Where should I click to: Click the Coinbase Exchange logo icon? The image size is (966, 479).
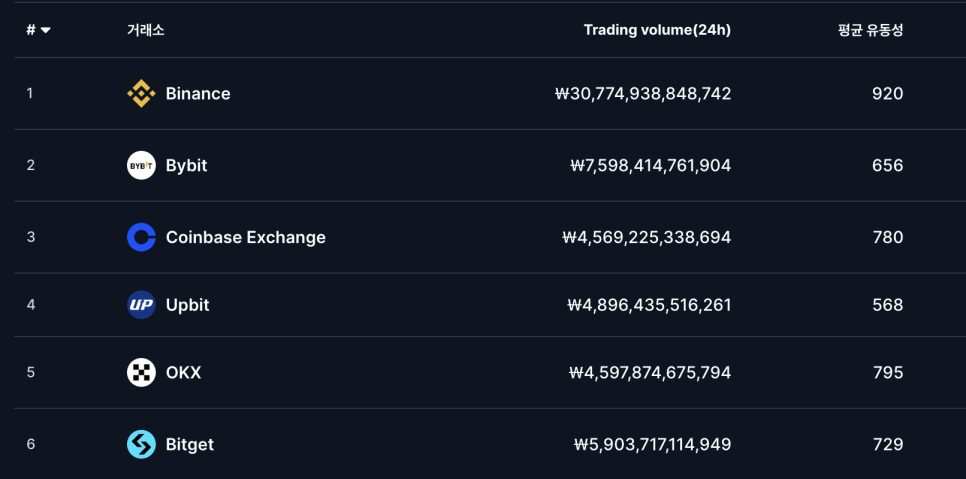[x=141, y=237]
